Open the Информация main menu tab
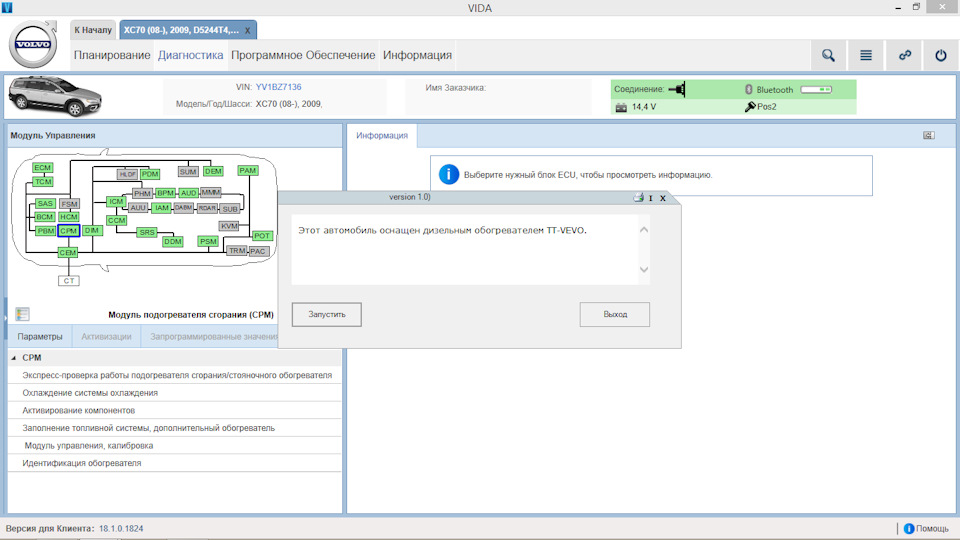Image resolution: width=960 pixels, height=540 pixels. pos(418,55)
